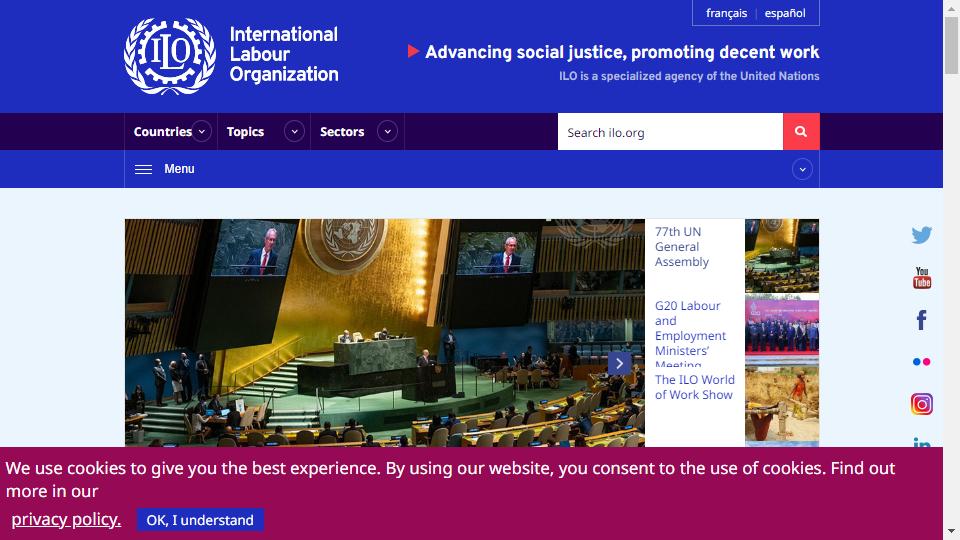This screenshot has width=960, height=540.
Task: Click International Labour Organization title text
Action: coord(284,54)
